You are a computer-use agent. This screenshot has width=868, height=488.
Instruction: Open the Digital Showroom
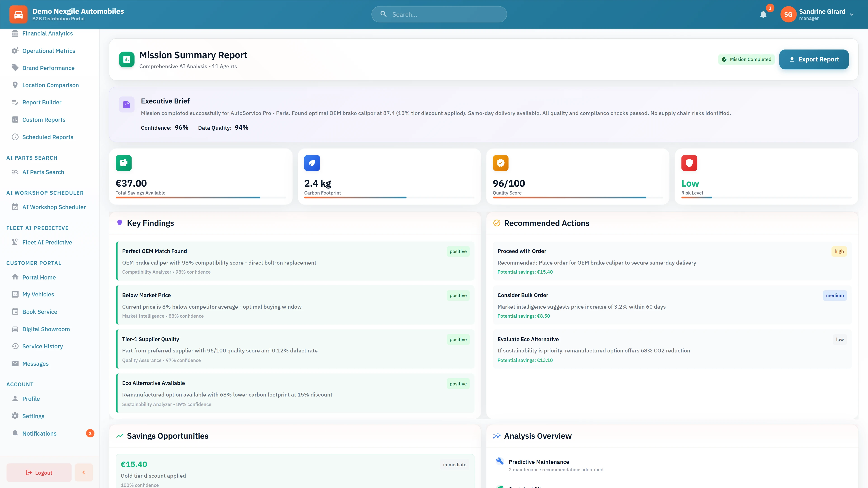(46, 329)
